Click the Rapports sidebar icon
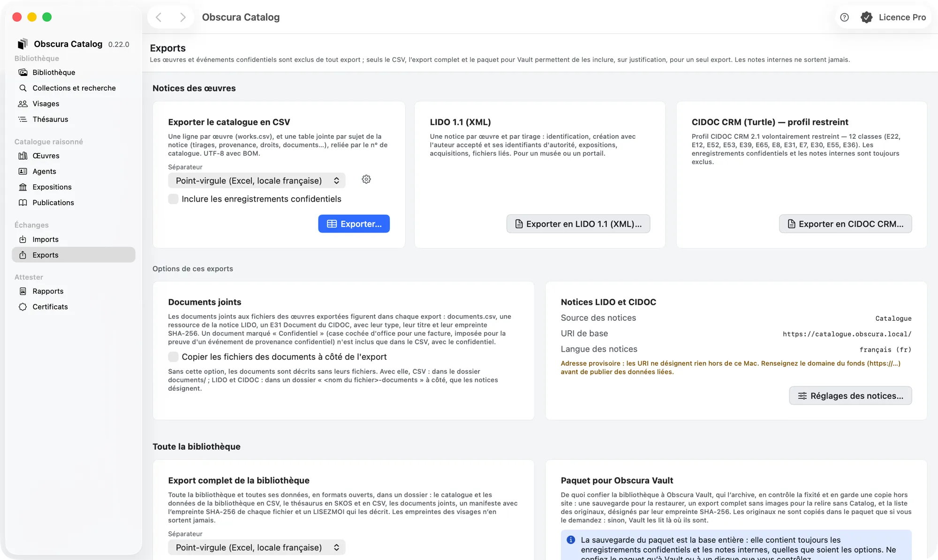 point(23,291)
